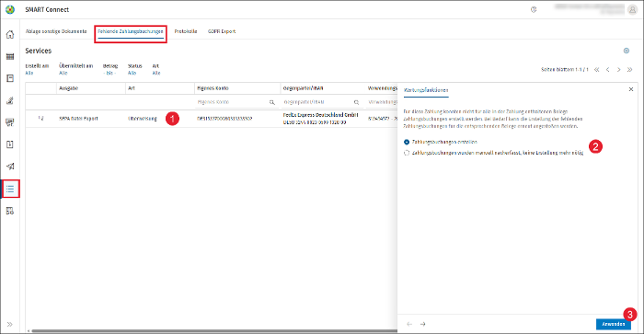Click search icon in Gegenpartei/IBAN filter
This screenshot has width=644, height=334.
(356, 102)
